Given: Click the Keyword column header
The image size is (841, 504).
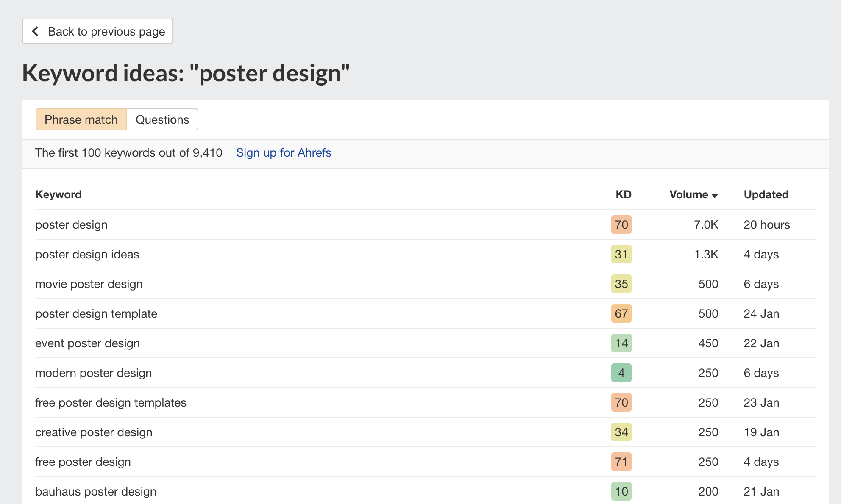Looking at the screenshot, I should click(58, 194).
